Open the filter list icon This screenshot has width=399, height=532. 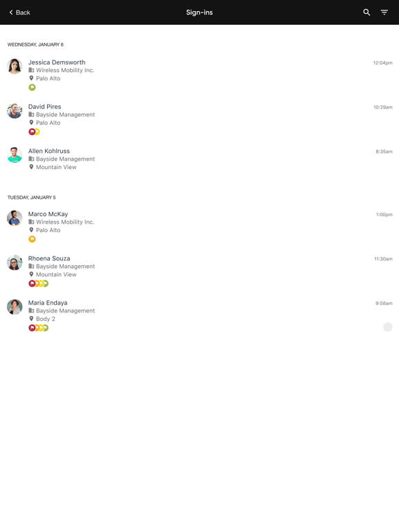(x=384, y=12)
